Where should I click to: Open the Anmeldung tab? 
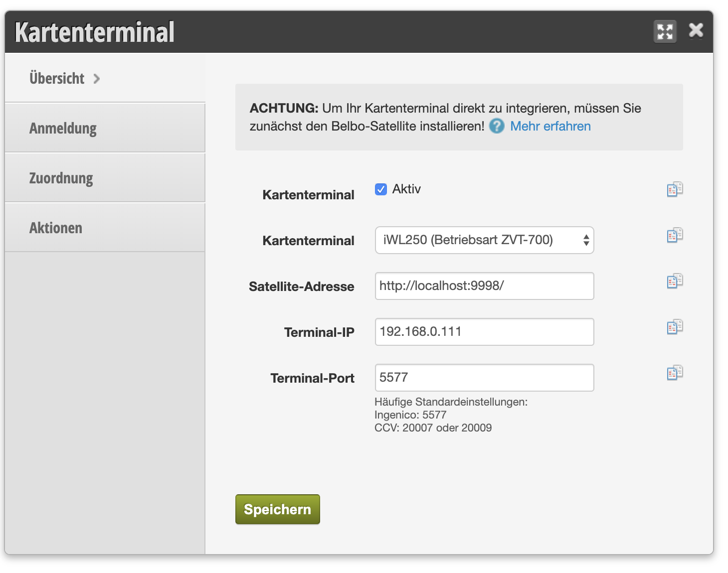(63, 128)
